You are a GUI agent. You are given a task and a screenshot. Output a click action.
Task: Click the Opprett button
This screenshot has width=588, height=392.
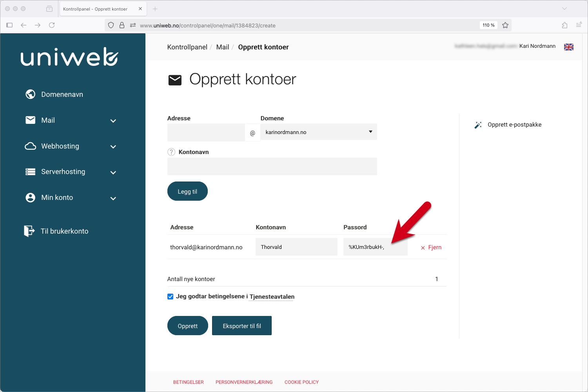[x=188, y=326]
